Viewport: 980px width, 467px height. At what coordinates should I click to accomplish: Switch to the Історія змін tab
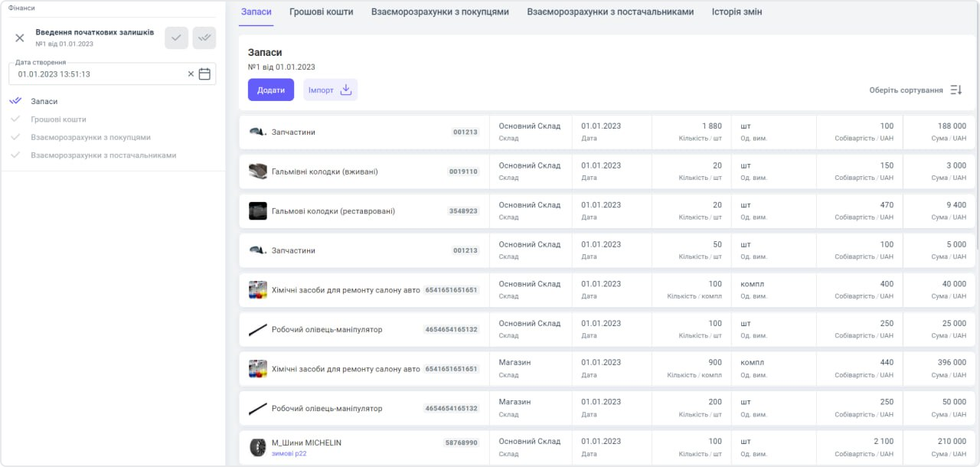(x=737, y=12)
